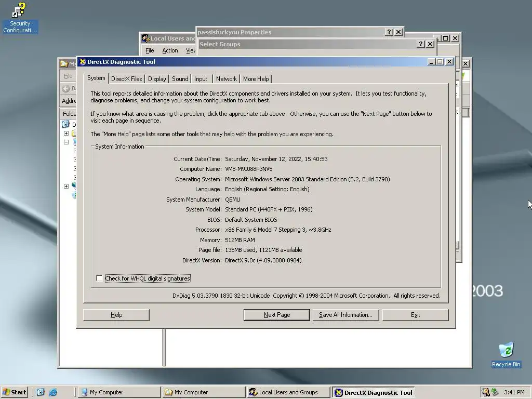Click DirectX Diagnostic Tool taskbar button
This screenshot has width=532, height=399.
coord(373,393)
